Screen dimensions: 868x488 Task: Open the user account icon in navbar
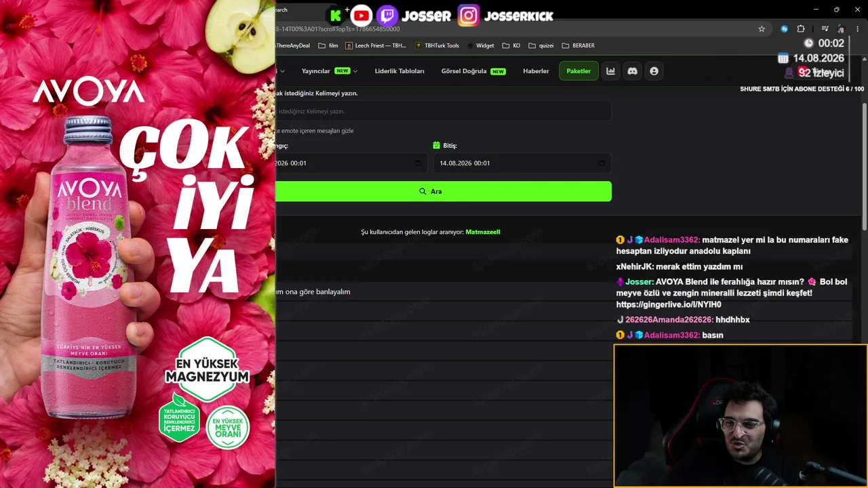tap(654, 71)
